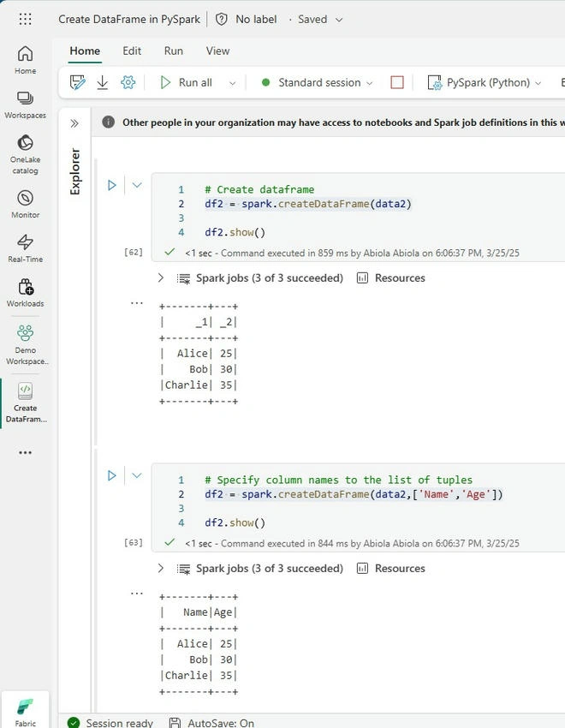565x728 pixels.
Task: Open Real-Time hub in sidebar
Action: (x=25, y=248)
